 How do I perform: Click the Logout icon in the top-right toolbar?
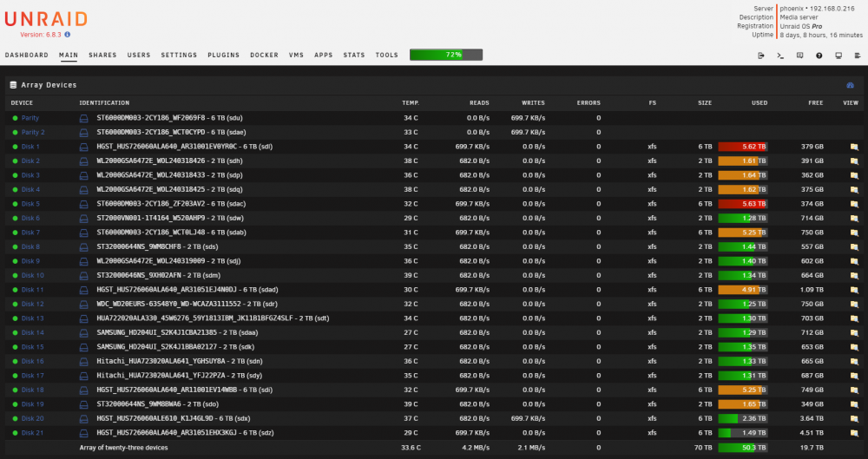tap(761, 56)
